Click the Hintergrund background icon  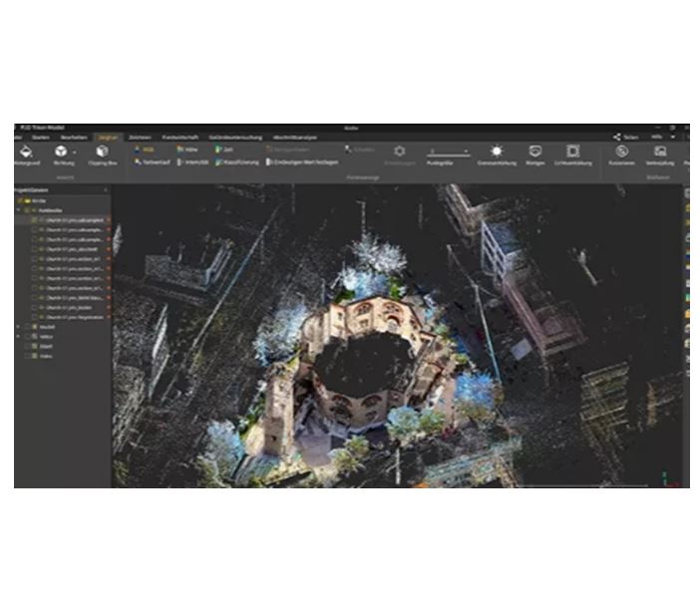point(26,151)
